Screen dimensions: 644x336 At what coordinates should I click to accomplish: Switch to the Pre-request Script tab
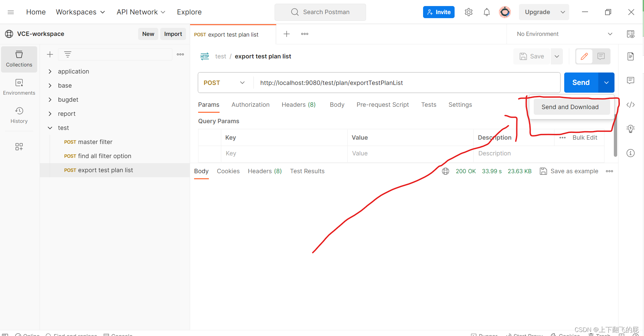coord(383,105)
